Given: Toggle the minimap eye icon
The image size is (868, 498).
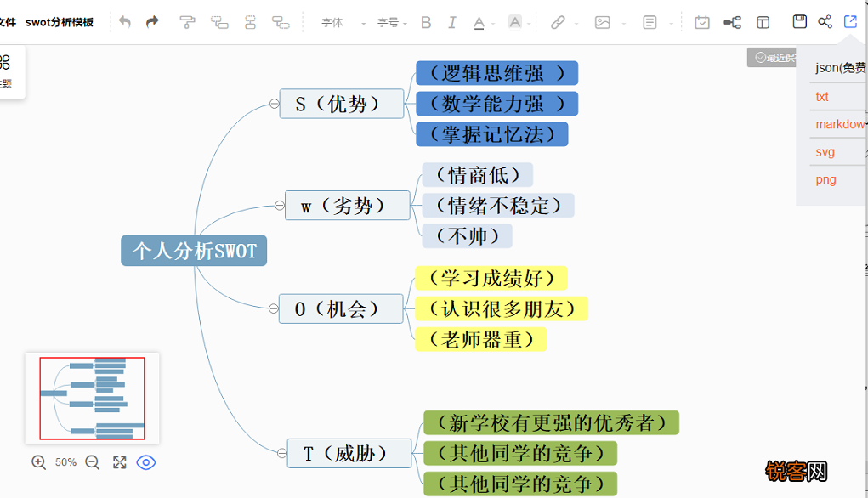Looking at the screenshot, I should coord(146,462).
